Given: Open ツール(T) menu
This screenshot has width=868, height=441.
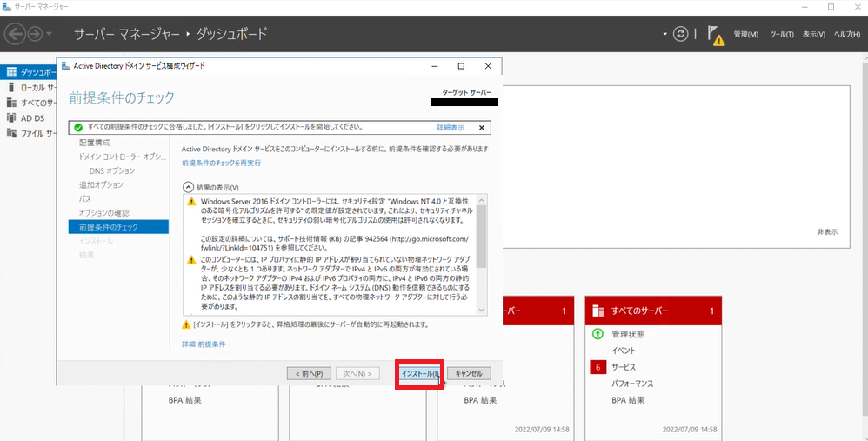Looking at the screenshot, I should tap(782, 34).
